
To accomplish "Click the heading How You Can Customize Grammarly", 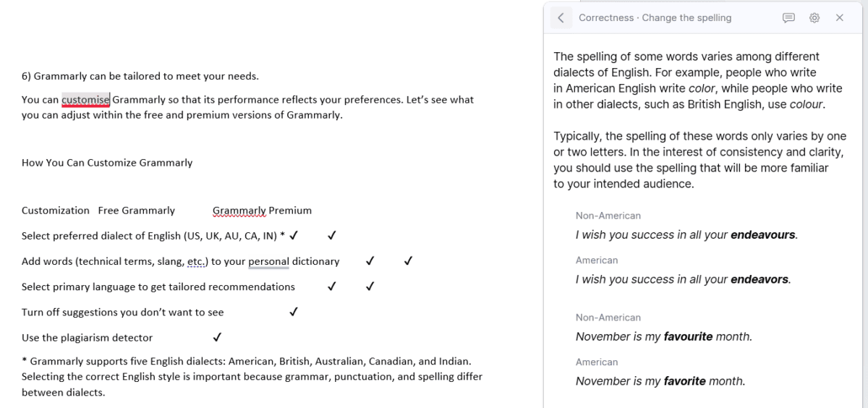I will pos(107,163).
